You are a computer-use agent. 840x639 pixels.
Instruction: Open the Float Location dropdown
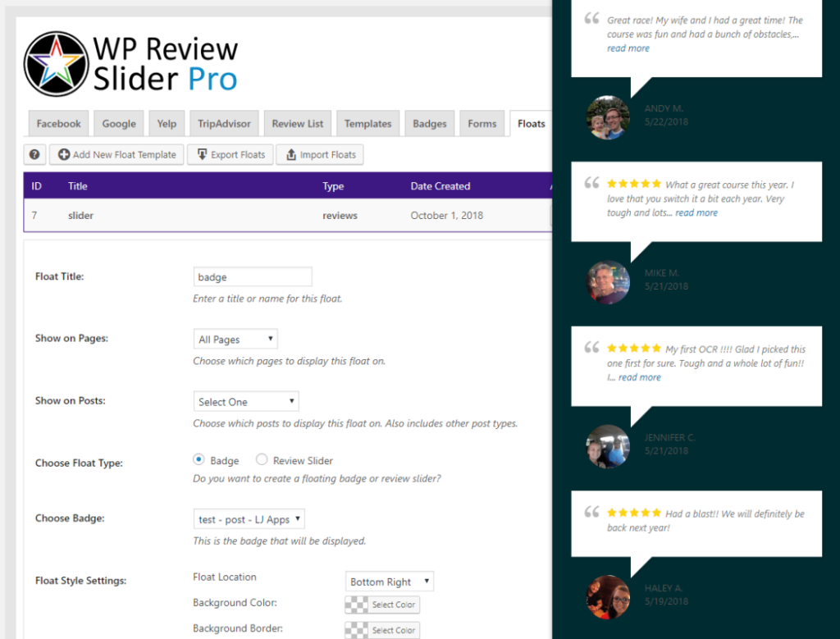coord(390,581)
